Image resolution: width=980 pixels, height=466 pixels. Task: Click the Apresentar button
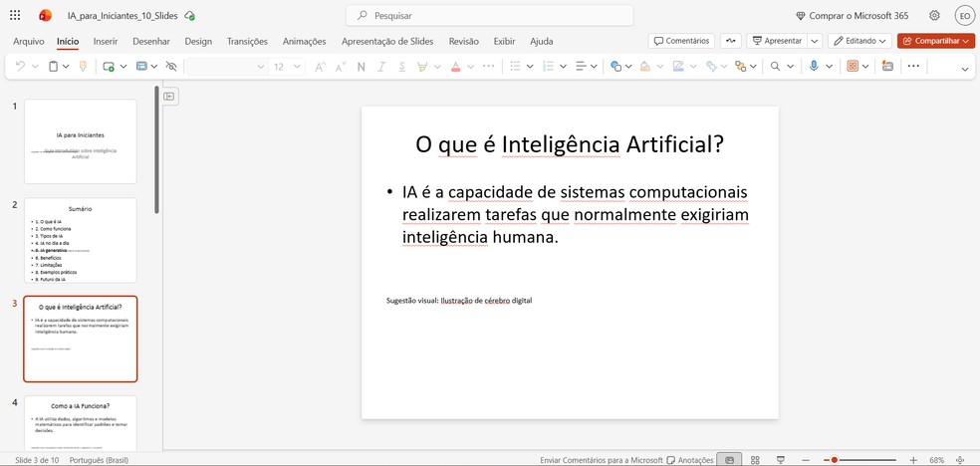[777, 41]
